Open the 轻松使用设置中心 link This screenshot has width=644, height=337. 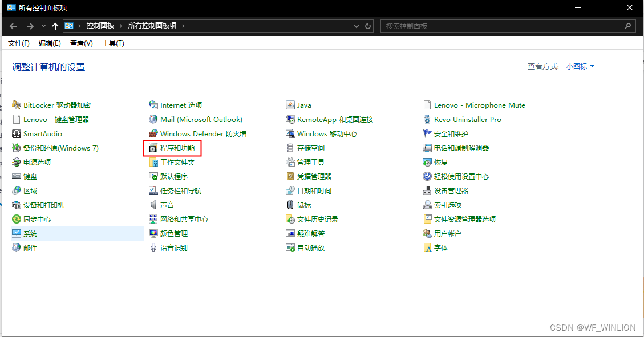[461, 177]
